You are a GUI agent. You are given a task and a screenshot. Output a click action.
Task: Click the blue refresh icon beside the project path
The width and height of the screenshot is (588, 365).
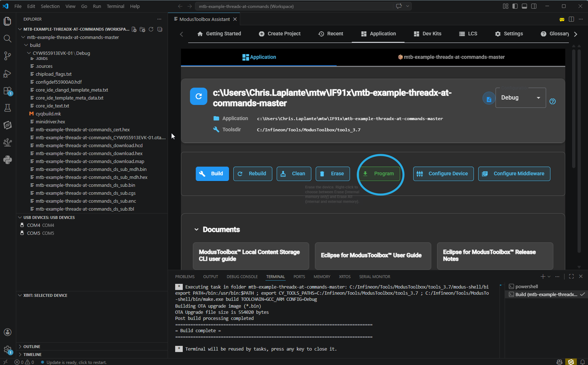pos(198,96)
